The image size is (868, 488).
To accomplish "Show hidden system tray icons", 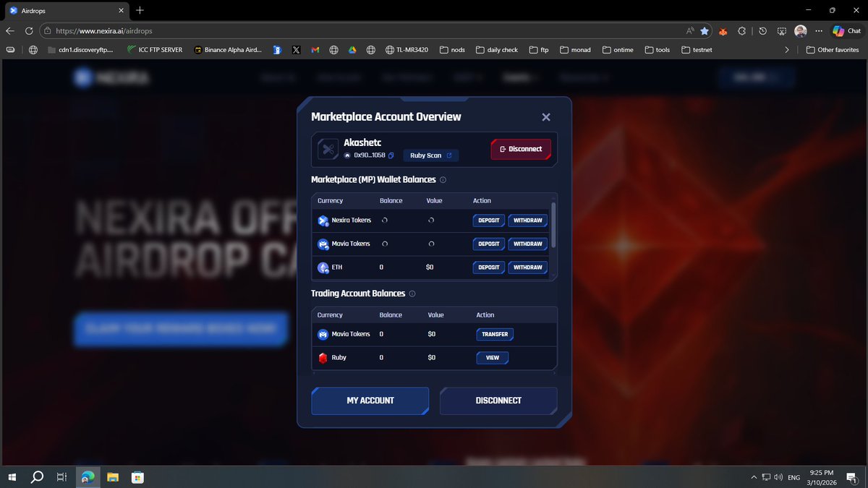I will 754,477.
